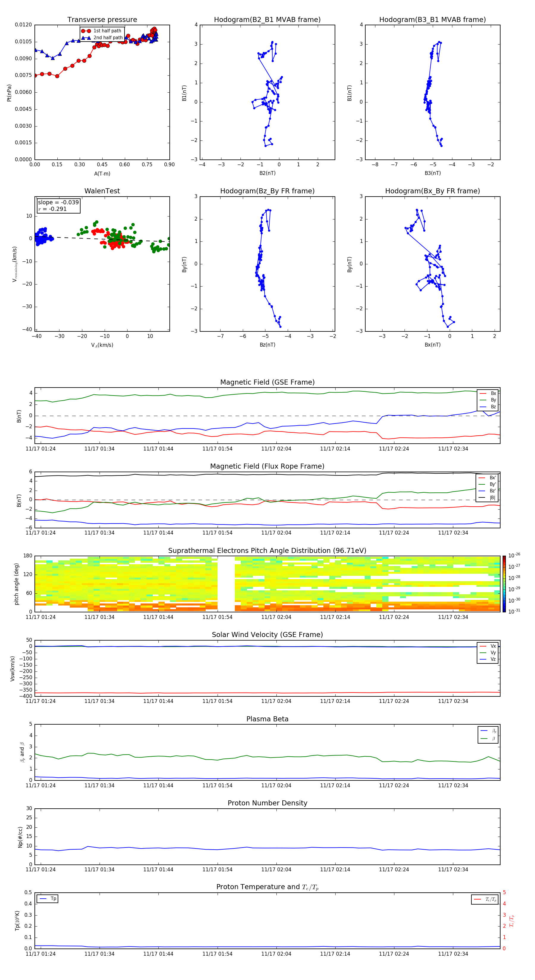Click the "WalenTest" plot title

[x=102, y=191]
